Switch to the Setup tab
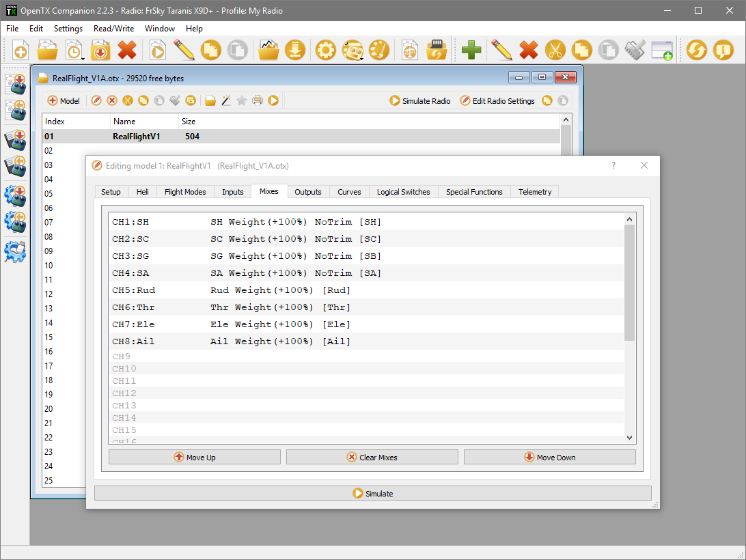Image resolution: width=746 pixels, height=560 pixels. tap(111, 192)
